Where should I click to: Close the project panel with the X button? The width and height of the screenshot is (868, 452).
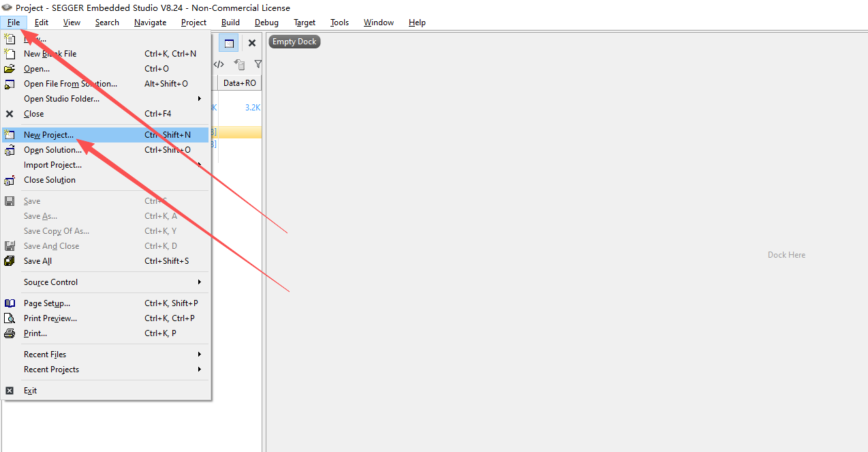tap(251, 43)
